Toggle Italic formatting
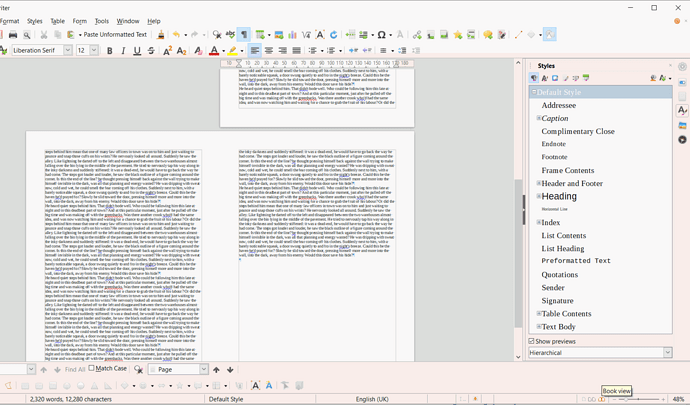Screen dimensions: 690x405 point(123,51)
